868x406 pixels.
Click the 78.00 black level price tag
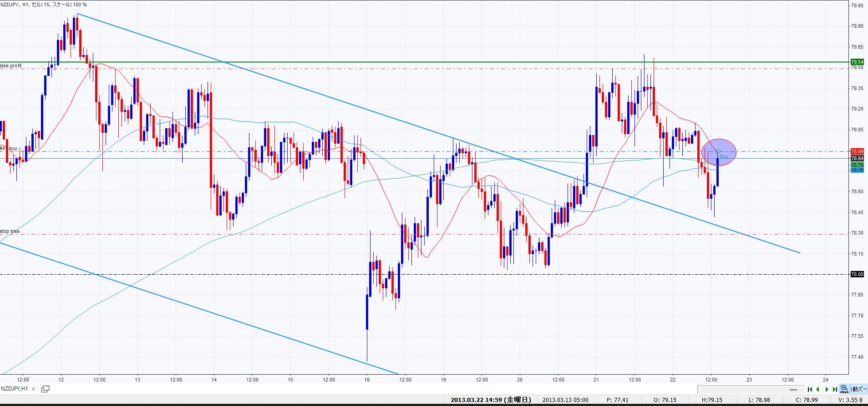[857, 274]
